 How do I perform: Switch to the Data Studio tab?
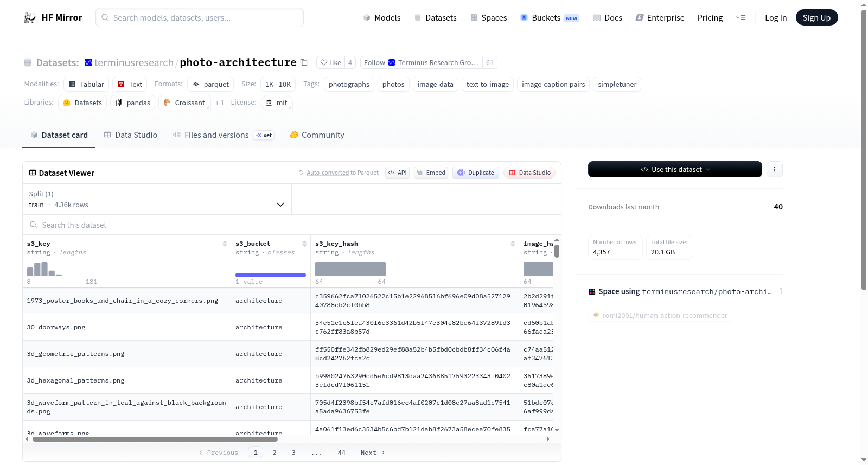pyautogui.click(x=131, y=135)
